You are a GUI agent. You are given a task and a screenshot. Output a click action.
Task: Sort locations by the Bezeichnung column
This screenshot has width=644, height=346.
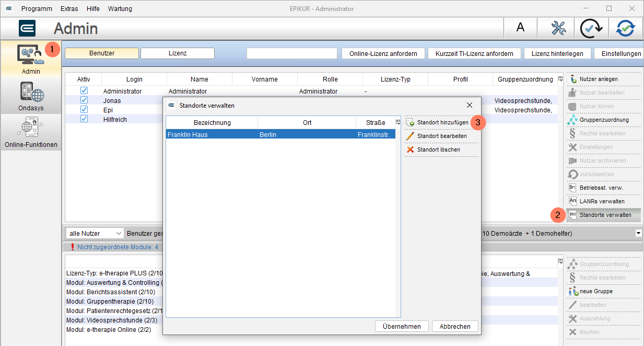coord(212,122)
